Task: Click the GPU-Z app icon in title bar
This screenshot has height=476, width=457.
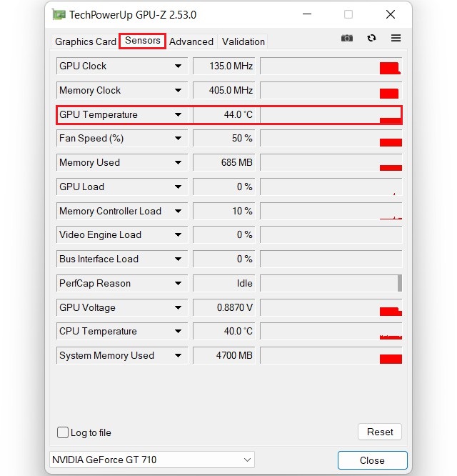Action: click(x=59, y=14)
